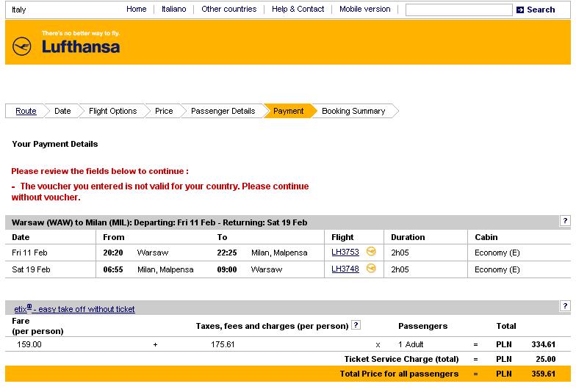This screenshot has height=392, width=576.
Task: Open flight LH3748 details link
Action: [345, 269]
